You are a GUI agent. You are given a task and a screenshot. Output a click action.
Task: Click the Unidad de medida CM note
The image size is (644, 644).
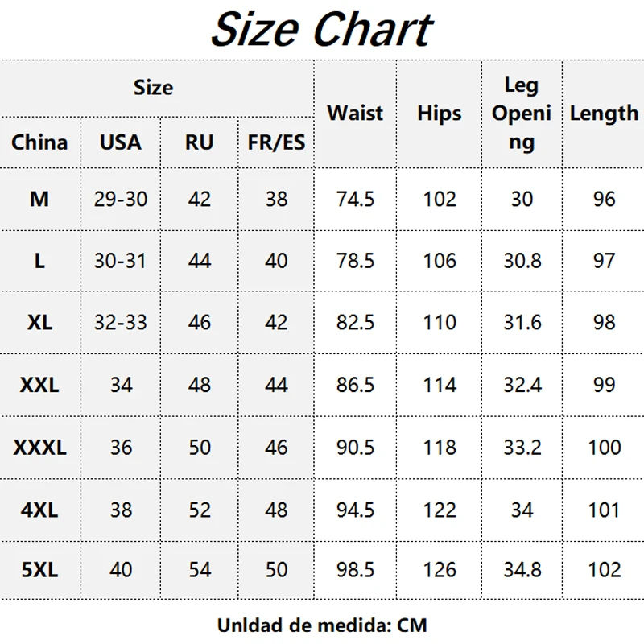click(322, 625)
